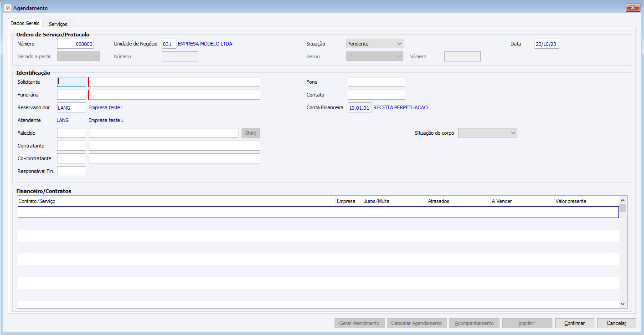
Task: Click the Juros/Multa column header
Action: (x=395, y=201)
